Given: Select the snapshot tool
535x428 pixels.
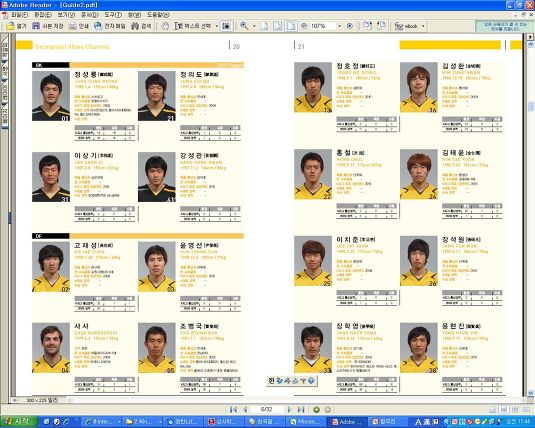Looking at the screenshot, I should pos(226,26).
